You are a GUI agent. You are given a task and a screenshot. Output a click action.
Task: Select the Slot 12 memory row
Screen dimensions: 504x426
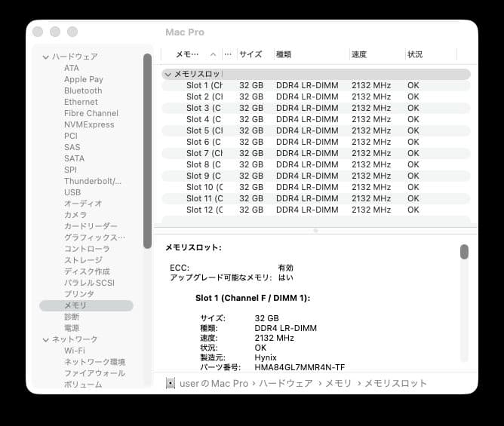click(x=316, y=210)
